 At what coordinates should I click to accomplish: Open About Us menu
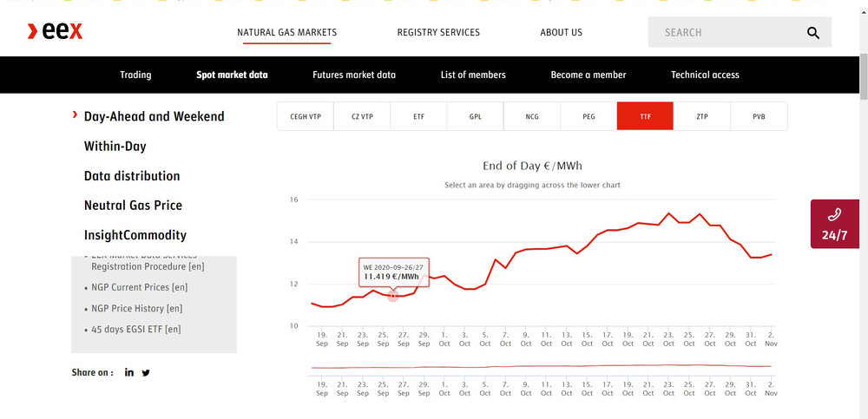(x=561, y=33)
